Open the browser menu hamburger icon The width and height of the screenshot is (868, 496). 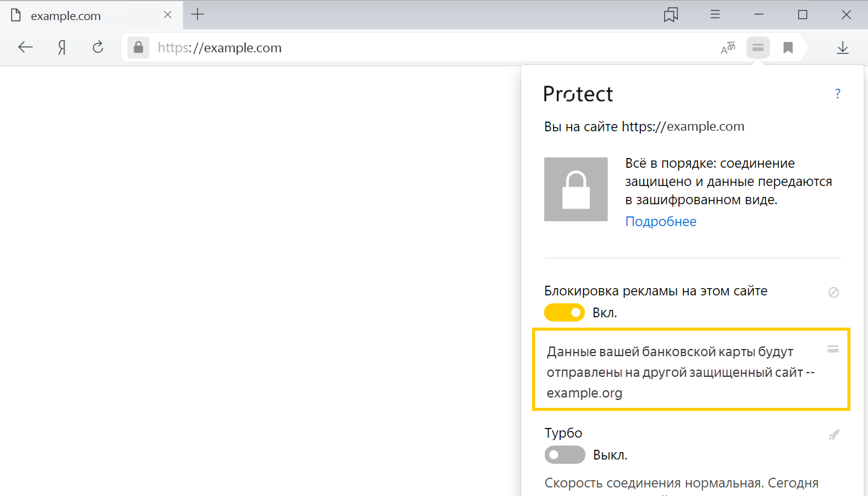pos(716,15)
